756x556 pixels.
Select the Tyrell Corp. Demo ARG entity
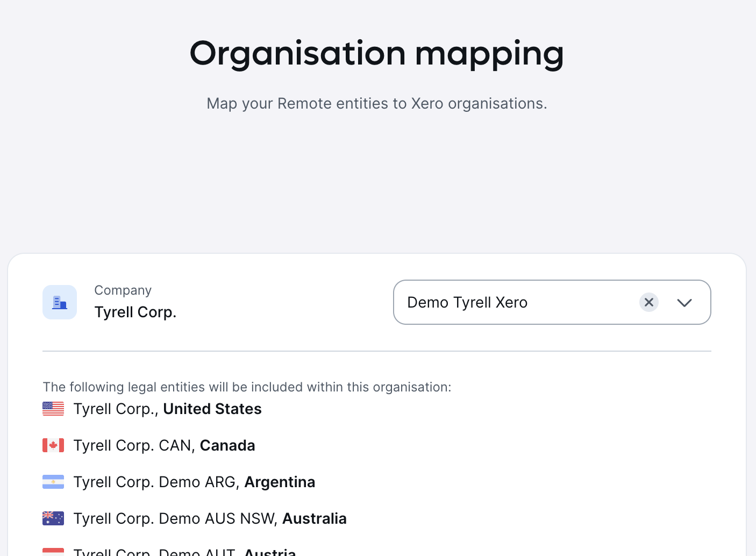pos(195,482)
